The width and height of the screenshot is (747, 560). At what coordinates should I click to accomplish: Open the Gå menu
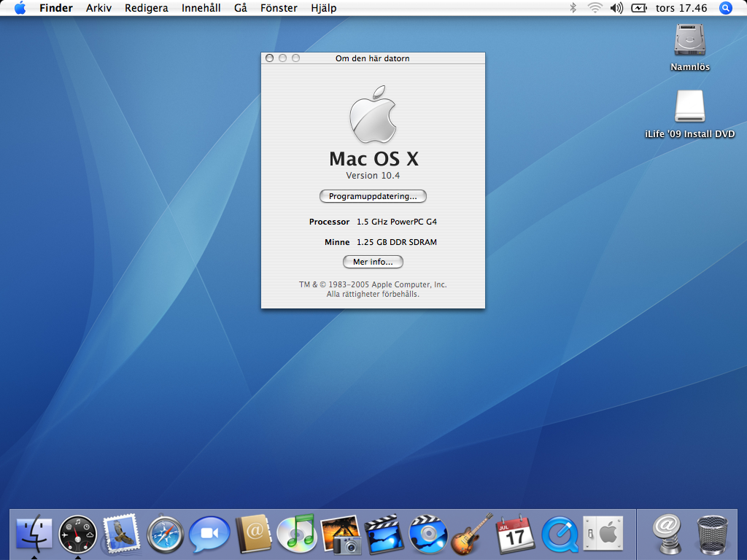click(x=241, y=8)
